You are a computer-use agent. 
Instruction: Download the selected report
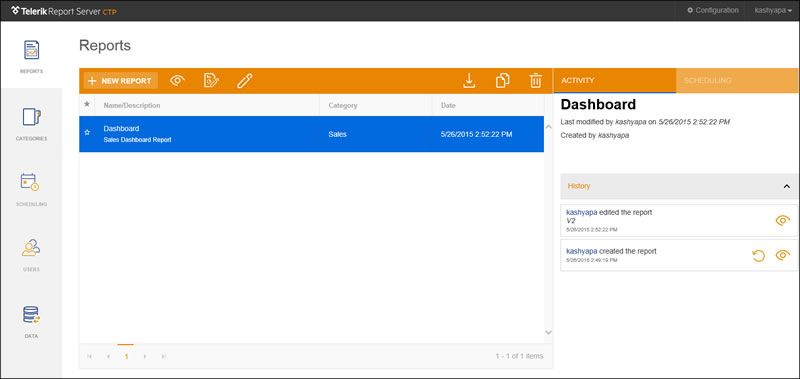(469, 81)
